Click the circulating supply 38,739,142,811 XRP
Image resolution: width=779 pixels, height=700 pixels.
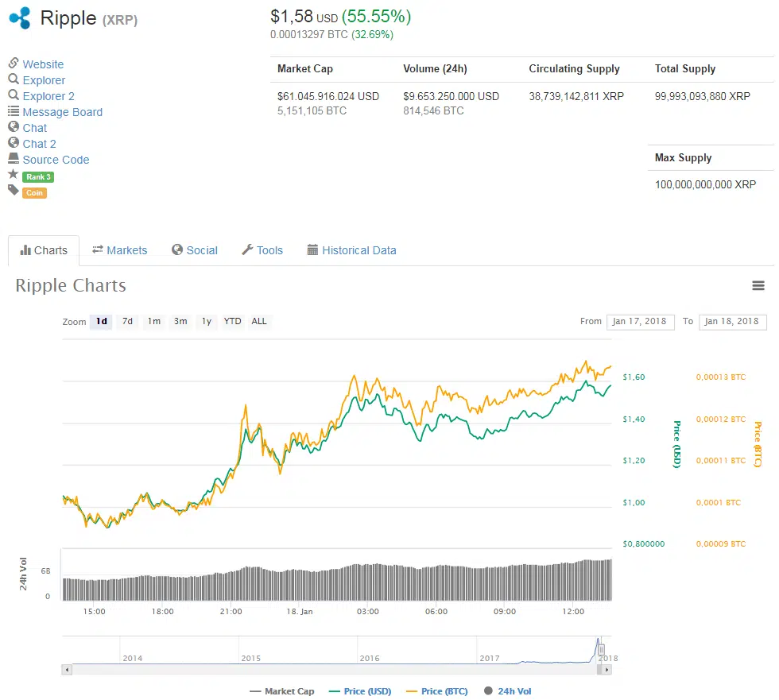576,96
